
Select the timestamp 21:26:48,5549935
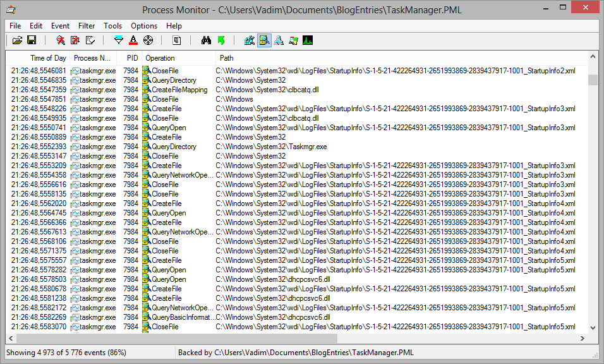(39, 118)
